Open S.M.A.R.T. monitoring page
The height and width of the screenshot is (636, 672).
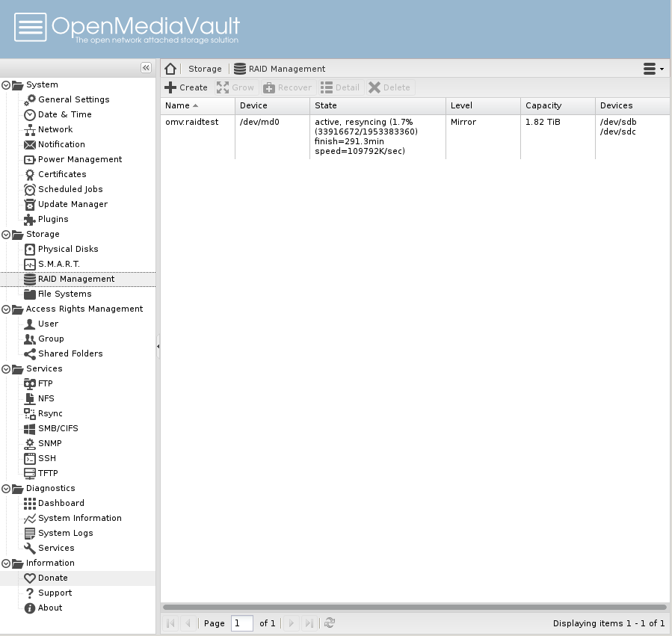pyautogui.click(x=58, y=264)
